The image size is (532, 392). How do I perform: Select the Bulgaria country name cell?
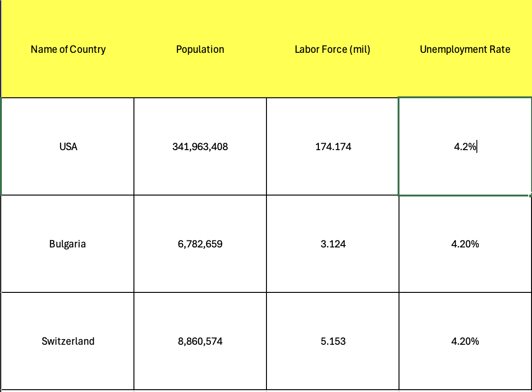68,244
